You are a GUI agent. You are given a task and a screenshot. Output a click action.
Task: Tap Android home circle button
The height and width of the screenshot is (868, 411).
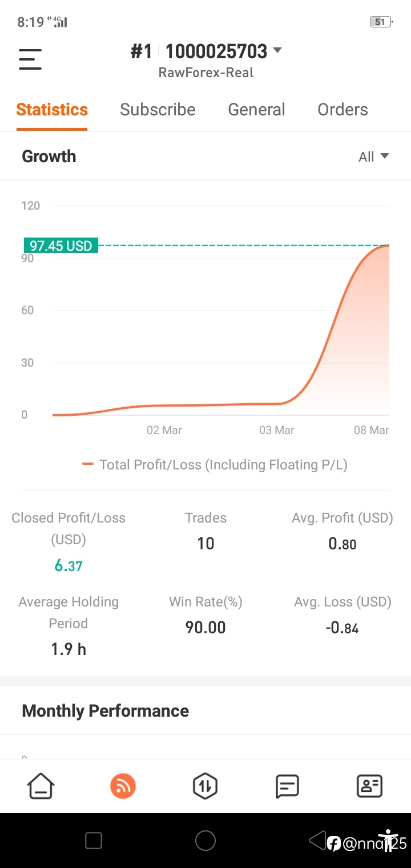click(x=205, y=841)
